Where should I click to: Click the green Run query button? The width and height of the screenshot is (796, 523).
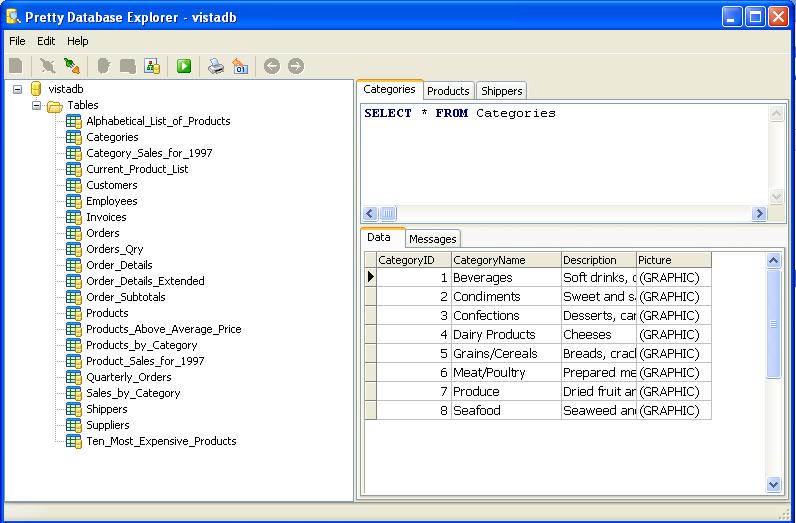pyautogui.click(x=184, y=66)
